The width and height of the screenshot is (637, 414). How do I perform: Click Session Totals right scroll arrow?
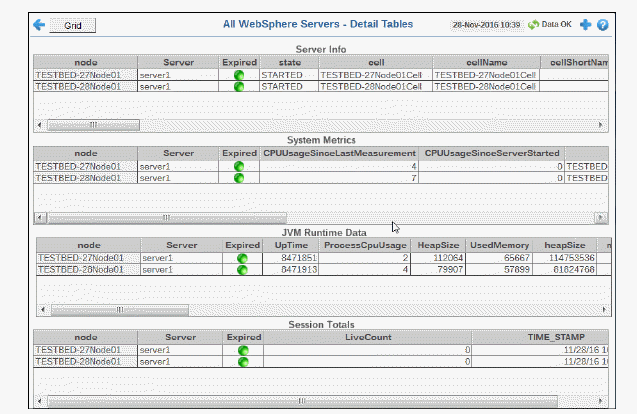tap(601, 401)
